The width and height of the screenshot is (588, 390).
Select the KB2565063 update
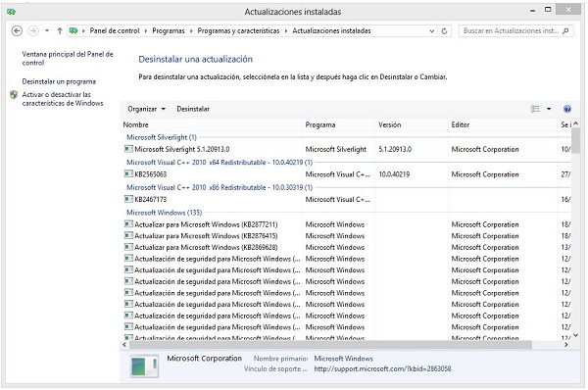pos(346,174)
